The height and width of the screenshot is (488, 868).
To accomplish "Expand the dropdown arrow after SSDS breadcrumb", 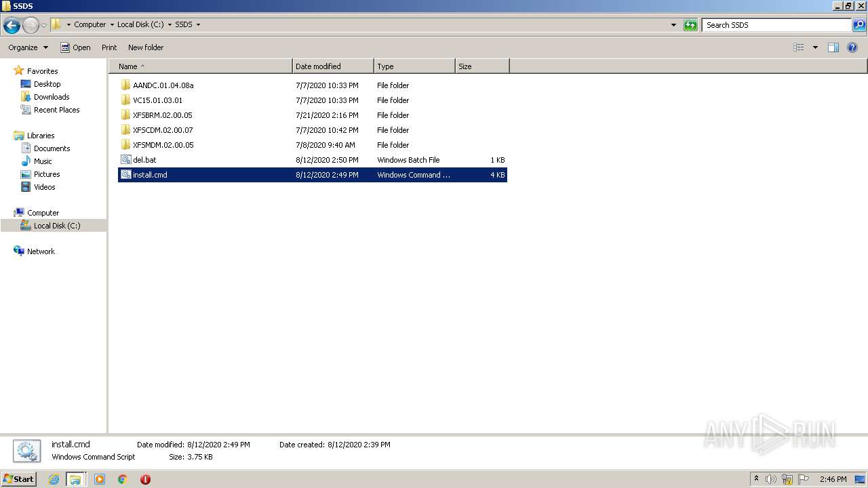I will [x=198, y=24].
